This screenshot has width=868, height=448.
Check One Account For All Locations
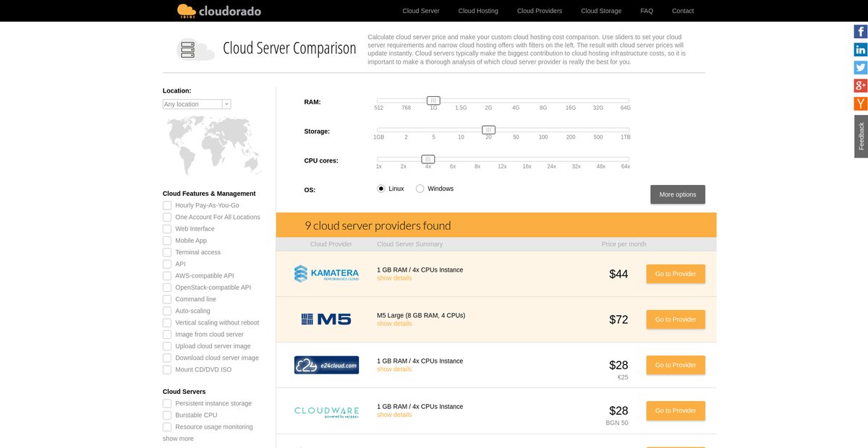click(167, 217)
